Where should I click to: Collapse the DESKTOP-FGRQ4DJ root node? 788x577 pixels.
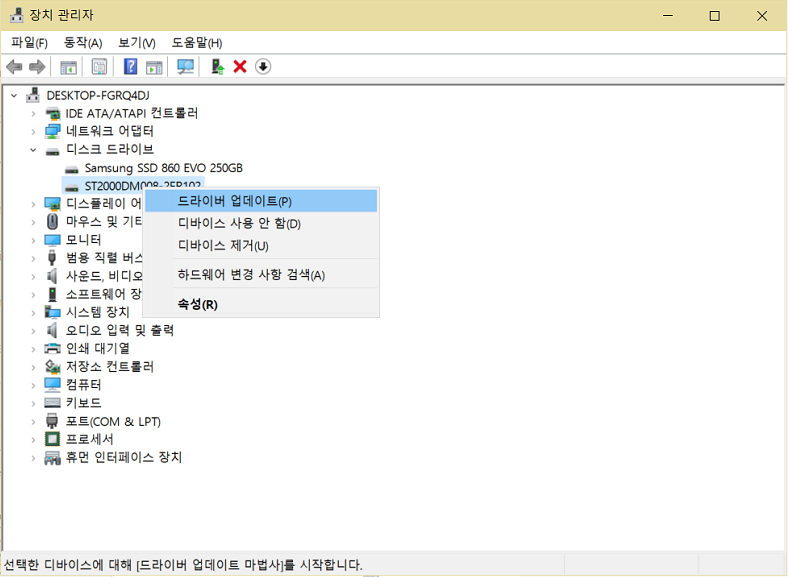click(x=14, y=95)
